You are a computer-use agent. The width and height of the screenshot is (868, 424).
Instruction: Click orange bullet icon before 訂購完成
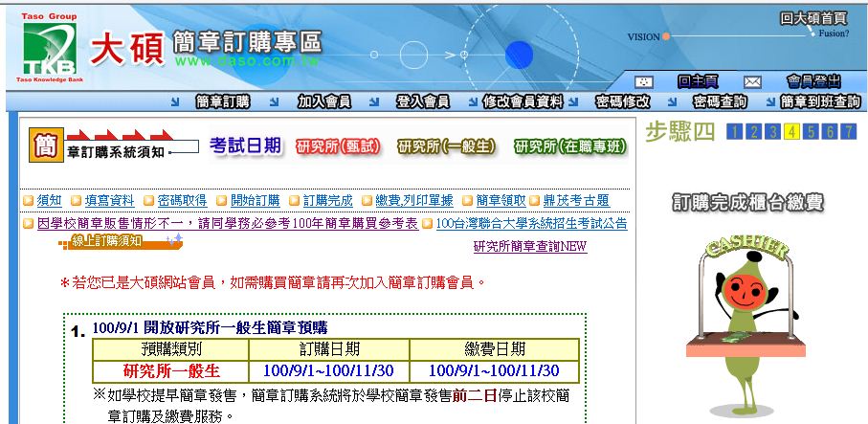tap(295, 201)
